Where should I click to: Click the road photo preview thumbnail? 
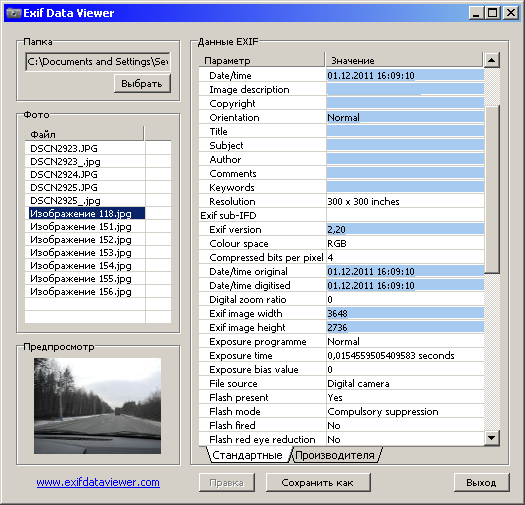(x=97, y=406)
